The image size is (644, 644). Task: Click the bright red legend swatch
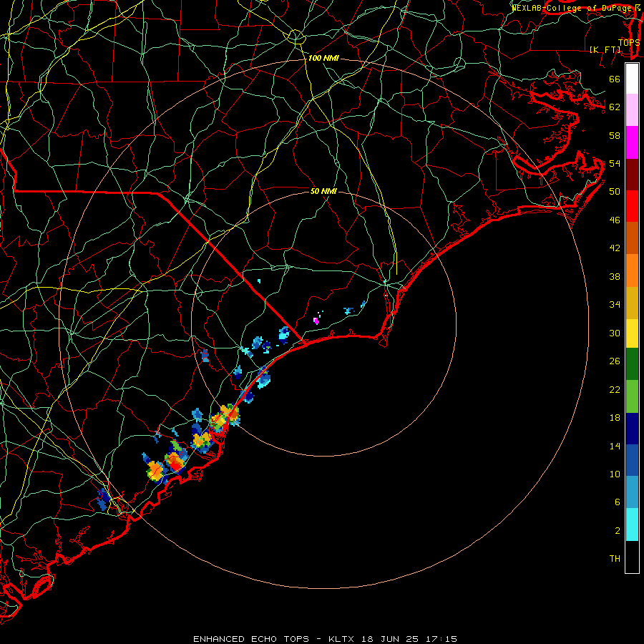632,206
